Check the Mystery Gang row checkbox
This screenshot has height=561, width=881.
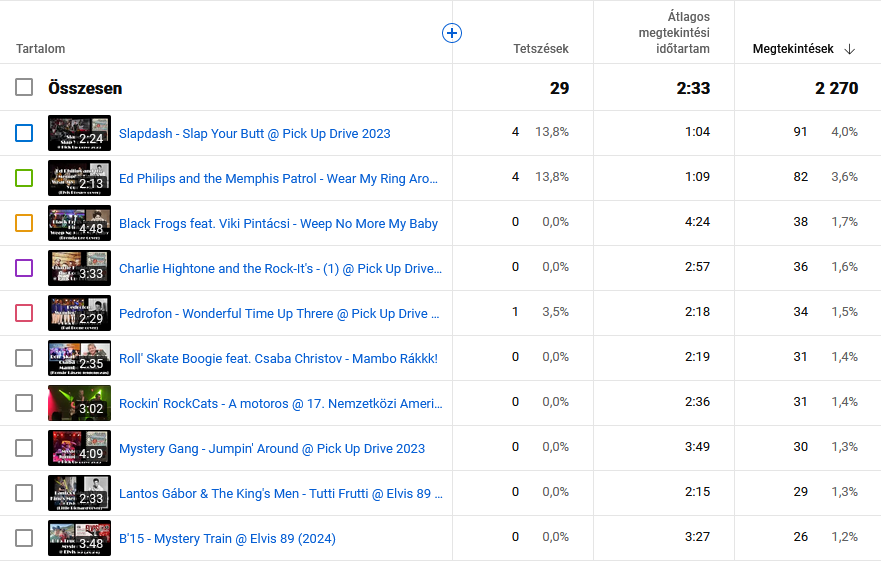click(x=24, y=448)
